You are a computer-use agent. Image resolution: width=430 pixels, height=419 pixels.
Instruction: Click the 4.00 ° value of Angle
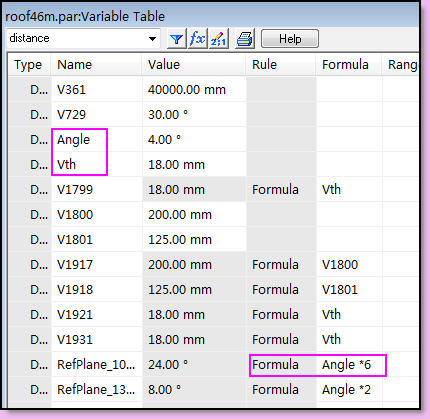point(194,140)
